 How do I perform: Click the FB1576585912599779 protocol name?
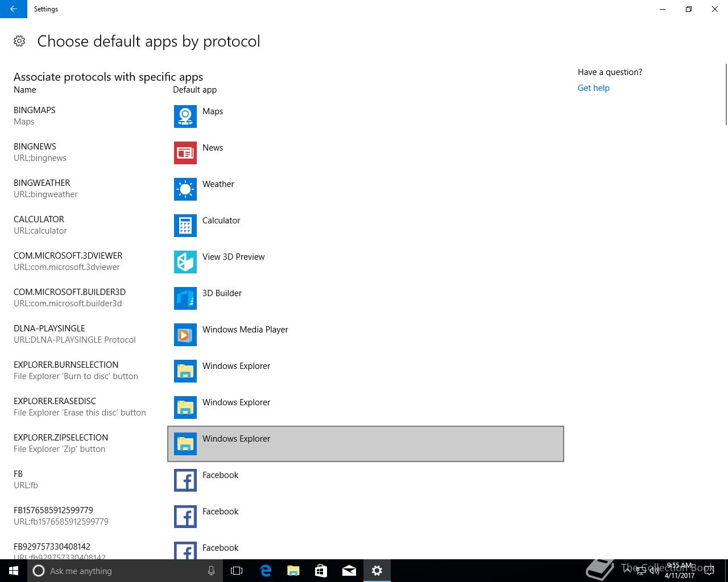click(x=53, y=510)
